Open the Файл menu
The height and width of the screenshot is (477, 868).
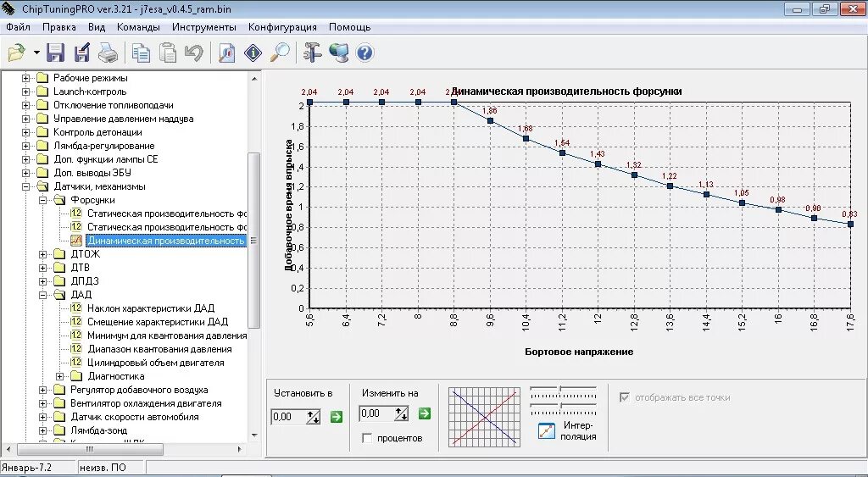[19, 27]
